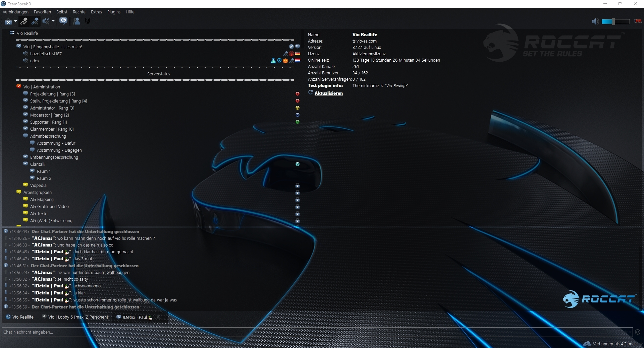This screenshot has height=348, width=644.
Task: Select user qdex
Action: [35, 61]
